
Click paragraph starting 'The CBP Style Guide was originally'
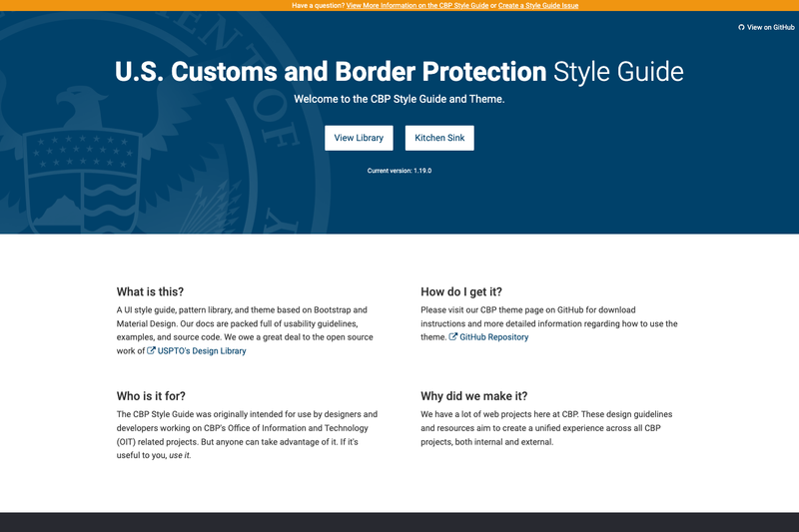(247, 435)
